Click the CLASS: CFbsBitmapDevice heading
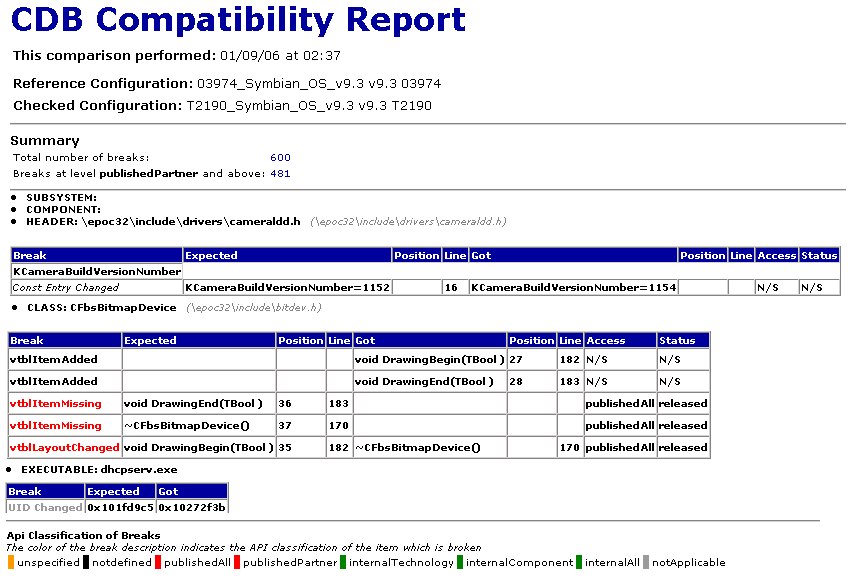The height and width of the screenshot is (584, 855). click(x=102, y=308)
